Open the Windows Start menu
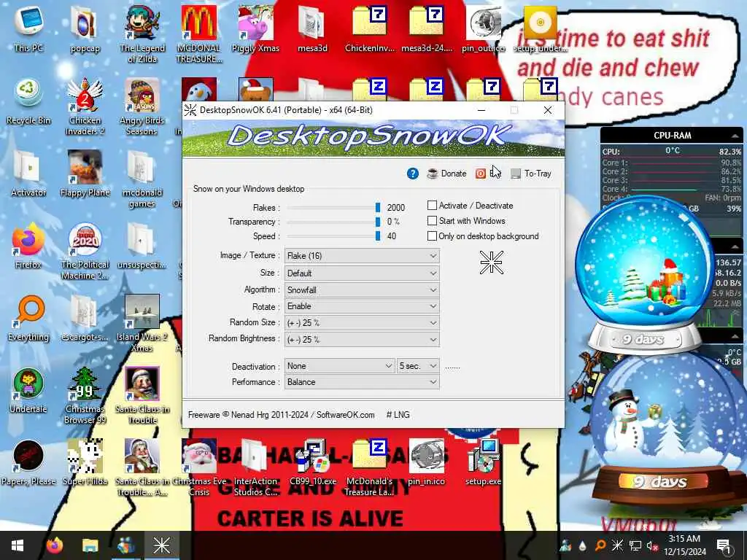Image resolution: width=747 pixels, height=560 pixels. [18, 545]
